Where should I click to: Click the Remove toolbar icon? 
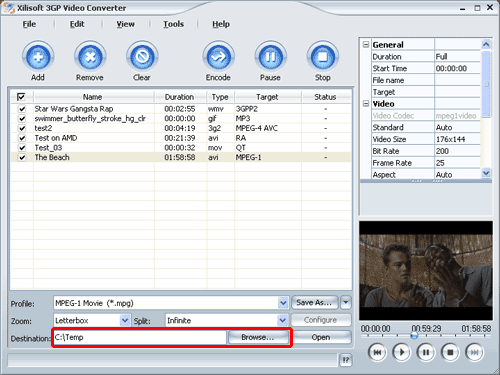[90, 57]
